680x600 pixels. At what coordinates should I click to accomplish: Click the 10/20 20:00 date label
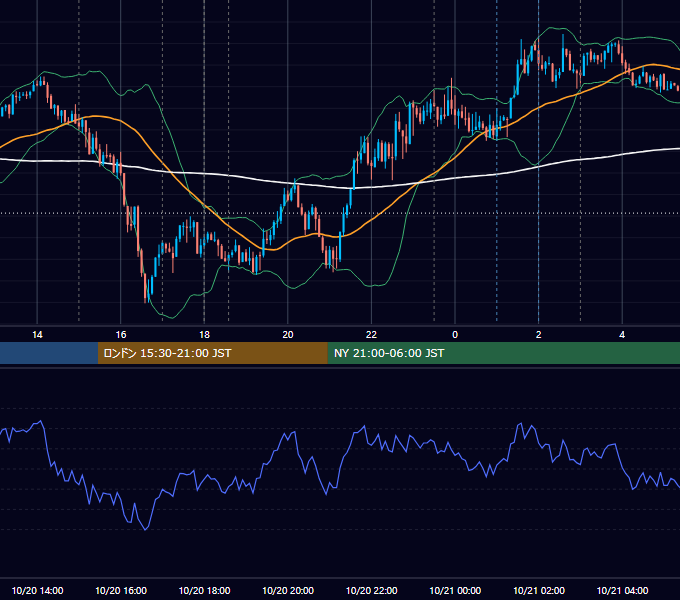pos(288,590)
